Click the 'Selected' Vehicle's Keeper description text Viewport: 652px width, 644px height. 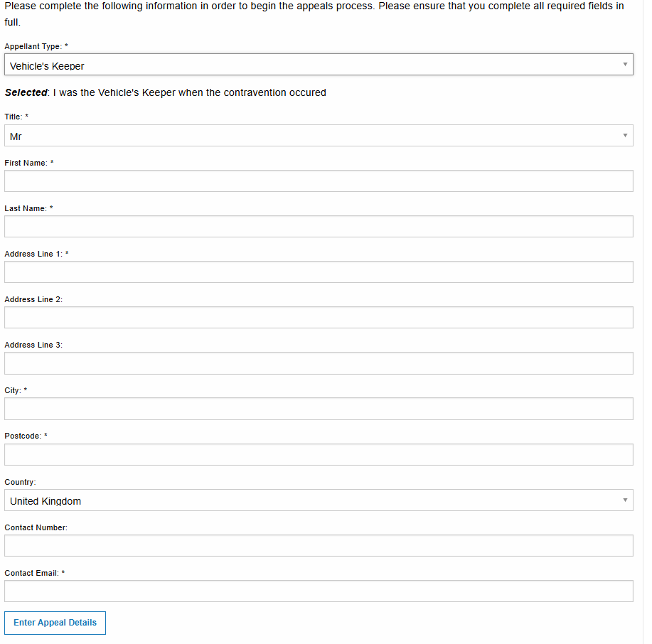(x=165, y=92)
